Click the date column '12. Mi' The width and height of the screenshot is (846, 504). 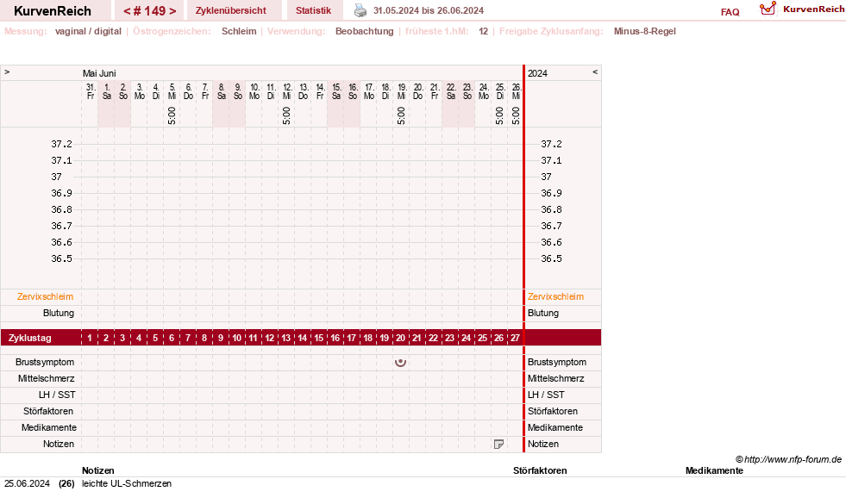(286, 91)
